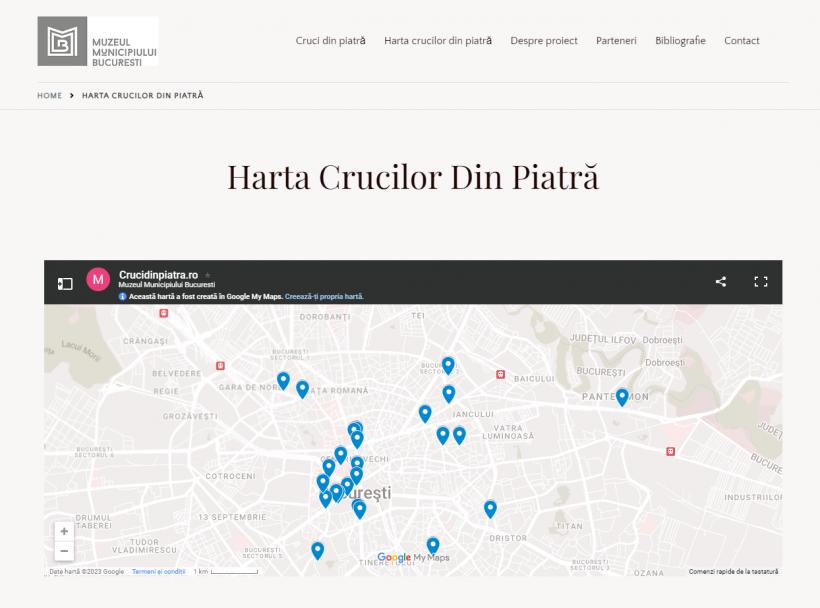The image size is (820, 608).
Task: Enter fullscreen mode via the map fullscreen icon
Action: 759,281
